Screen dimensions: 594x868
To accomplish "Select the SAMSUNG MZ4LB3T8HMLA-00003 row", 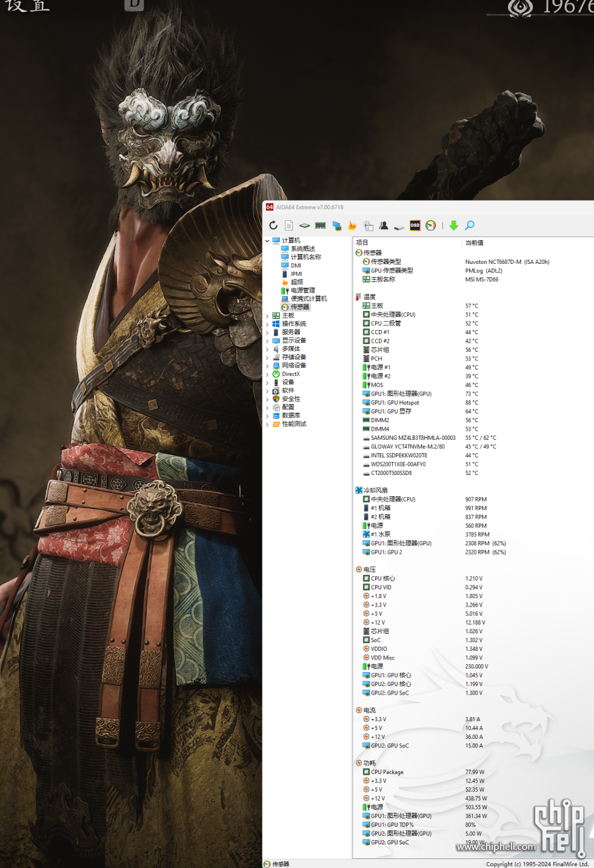I will pos(413,438).
